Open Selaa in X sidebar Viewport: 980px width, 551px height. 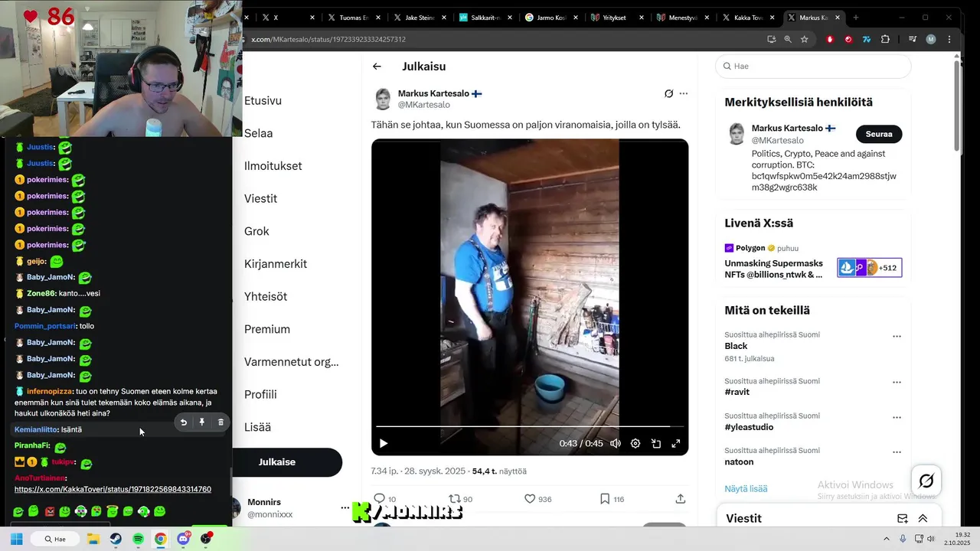click(258, 133)
